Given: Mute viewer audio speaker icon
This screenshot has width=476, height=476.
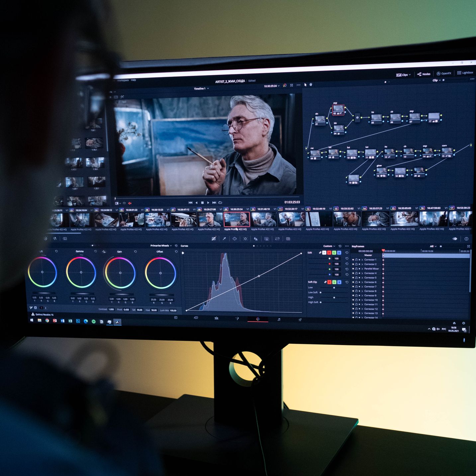Looking at the screenshot, I should tap(130, 203).
